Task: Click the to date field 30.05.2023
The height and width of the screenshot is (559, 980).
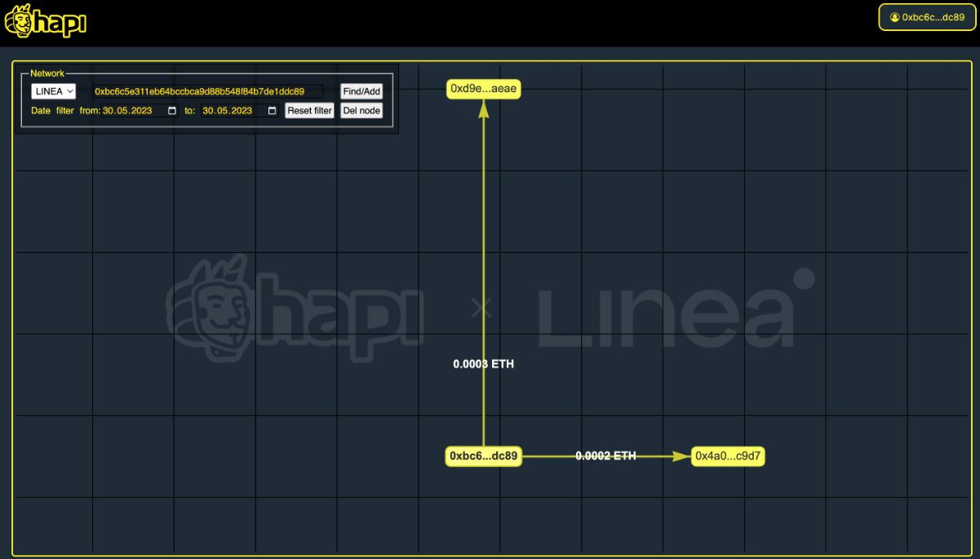Action: pos(240,111)
